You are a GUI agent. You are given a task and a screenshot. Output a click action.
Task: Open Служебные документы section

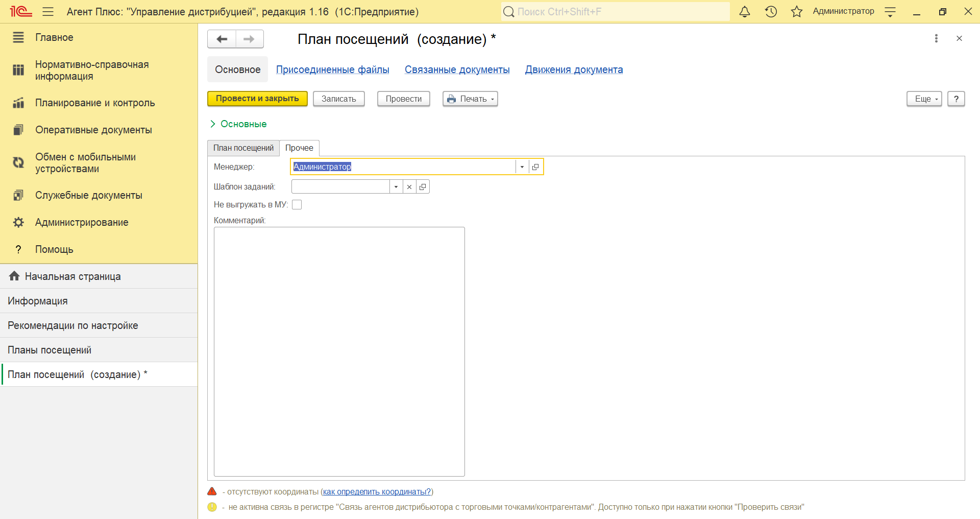point(99,195)
